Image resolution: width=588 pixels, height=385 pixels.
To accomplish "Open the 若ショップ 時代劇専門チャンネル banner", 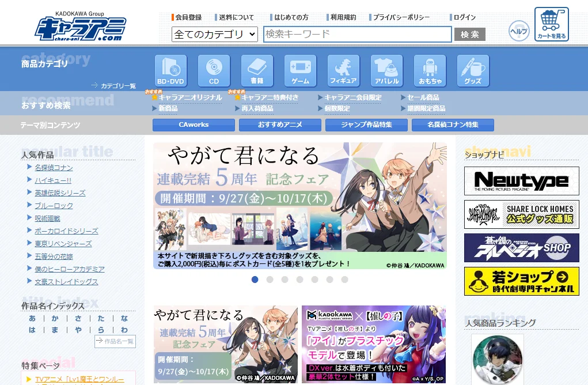I will [522, 281].
